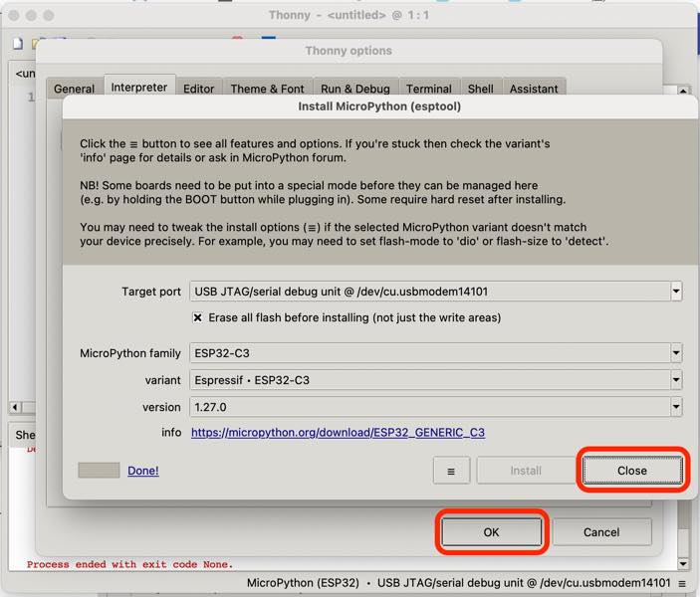Switch to the General tab
This screenshot has width=700, height=597.
click(74, 89)
